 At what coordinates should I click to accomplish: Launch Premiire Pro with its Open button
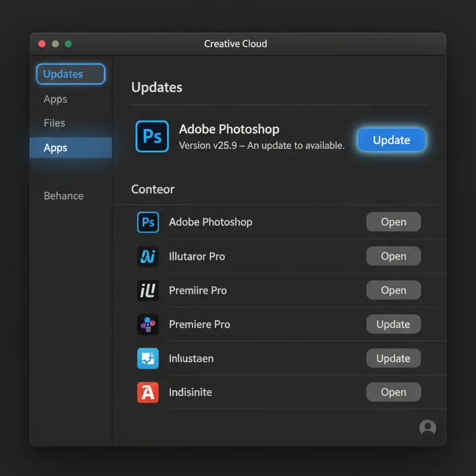click(x=393, y=291)
